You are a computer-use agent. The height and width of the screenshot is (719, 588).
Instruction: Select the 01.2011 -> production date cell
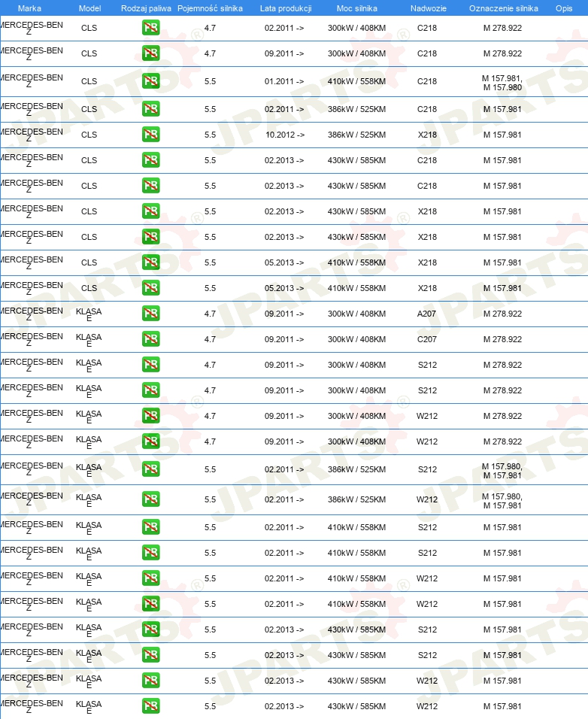(x=284, y=81)
